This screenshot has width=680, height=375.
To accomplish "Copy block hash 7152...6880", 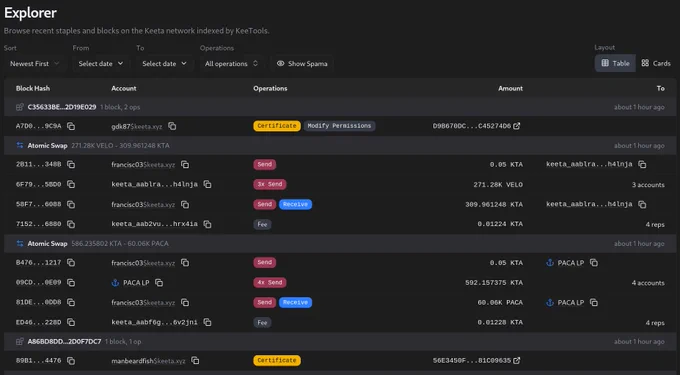I will [x=71, y=225].
